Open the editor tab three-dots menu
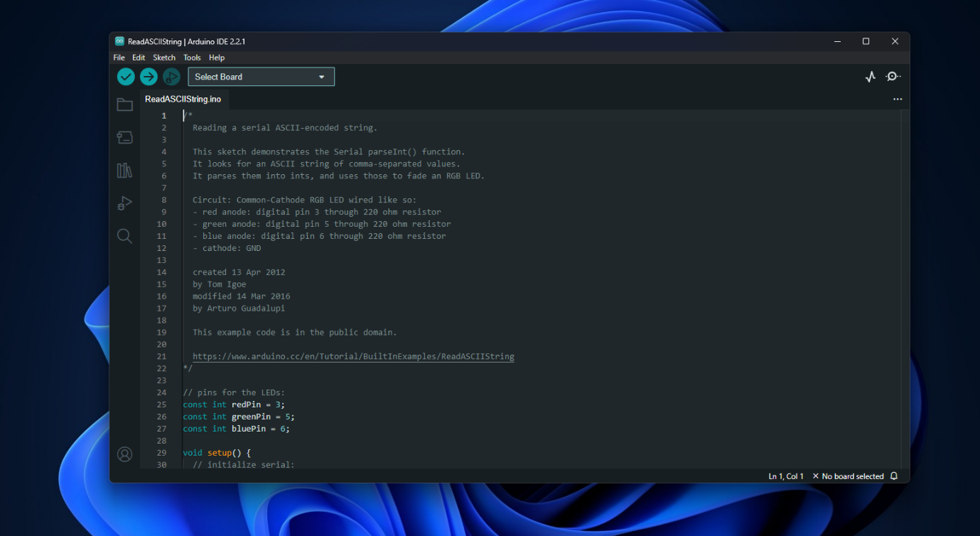 click(898, 100)
